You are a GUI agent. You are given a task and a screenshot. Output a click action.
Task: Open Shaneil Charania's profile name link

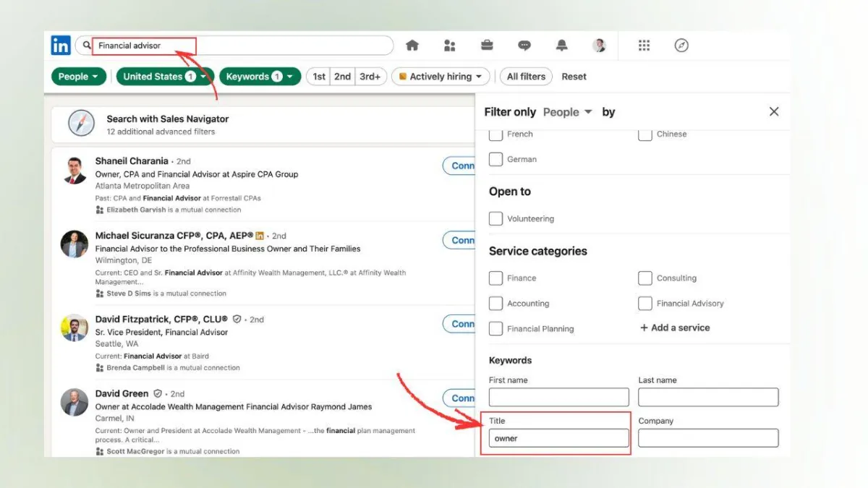click(132, 161)
